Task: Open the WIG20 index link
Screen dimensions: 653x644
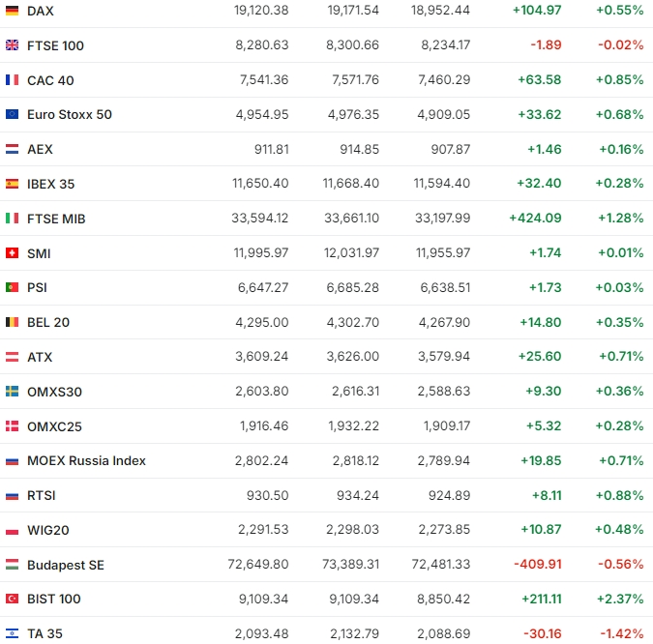Action: pos(47,530)
